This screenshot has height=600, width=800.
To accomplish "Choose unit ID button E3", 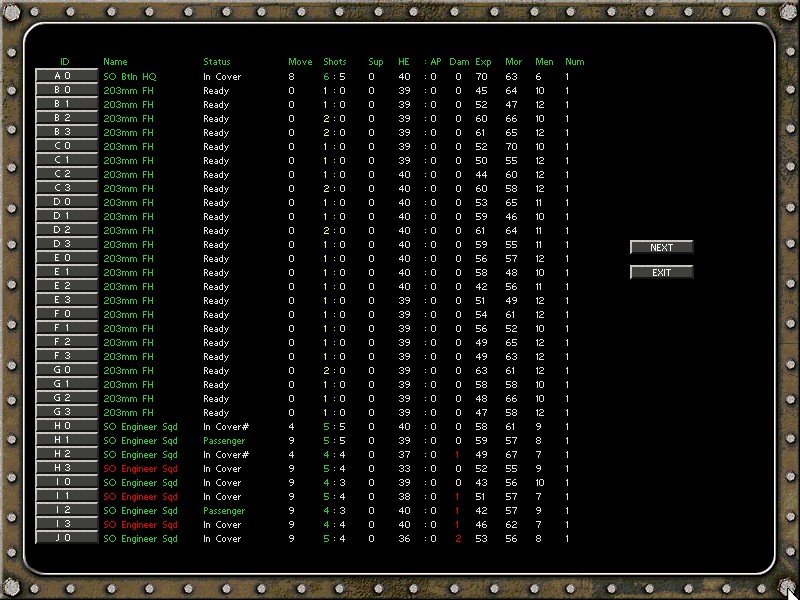I will (66, 300).
